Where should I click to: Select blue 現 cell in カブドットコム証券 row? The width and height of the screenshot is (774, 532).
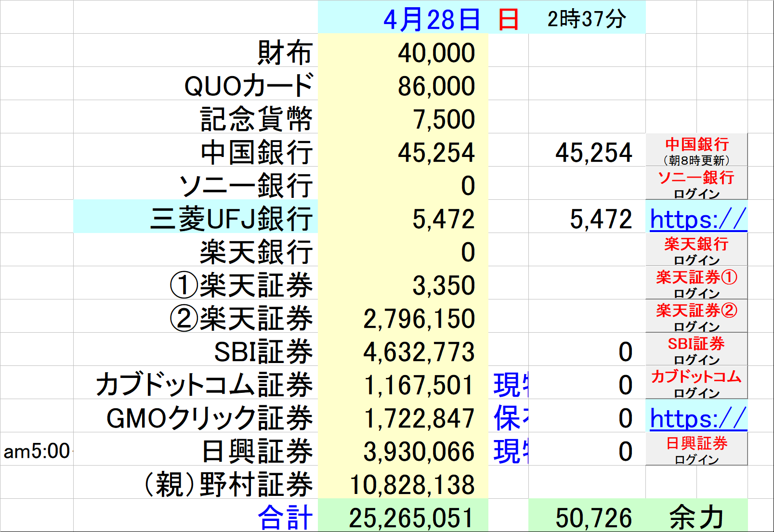click(x=508, y=383)
